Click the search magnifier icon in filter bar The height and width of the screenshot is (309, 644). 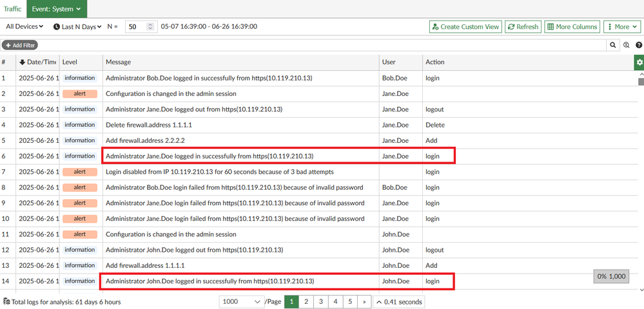pos(613,45)
